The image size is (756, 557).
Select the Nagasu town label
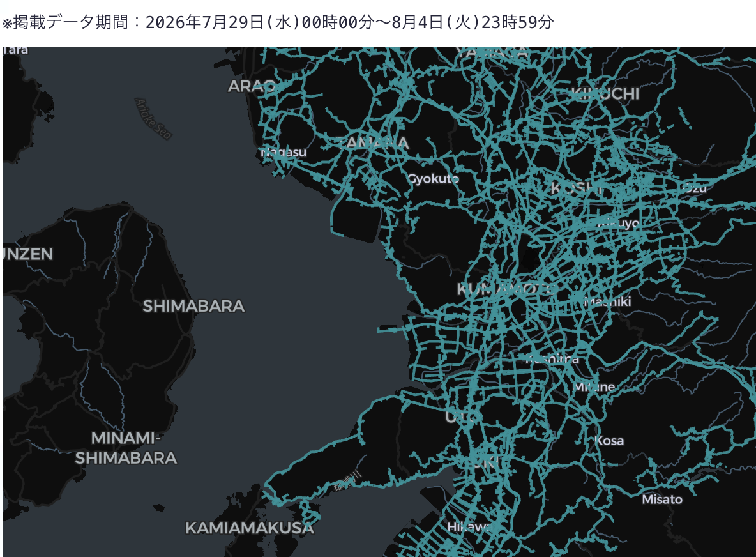tap(283, 153)
